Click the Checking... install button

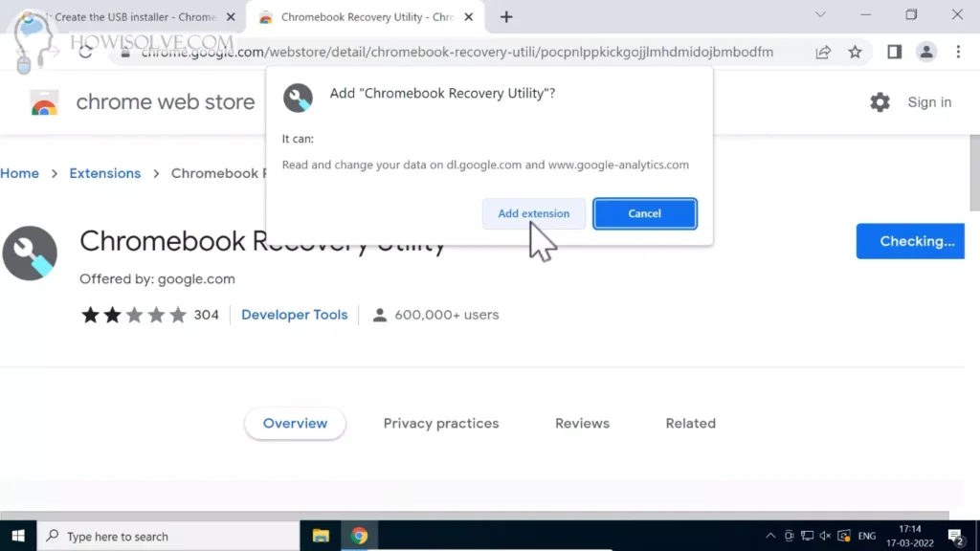pos(910,241)
